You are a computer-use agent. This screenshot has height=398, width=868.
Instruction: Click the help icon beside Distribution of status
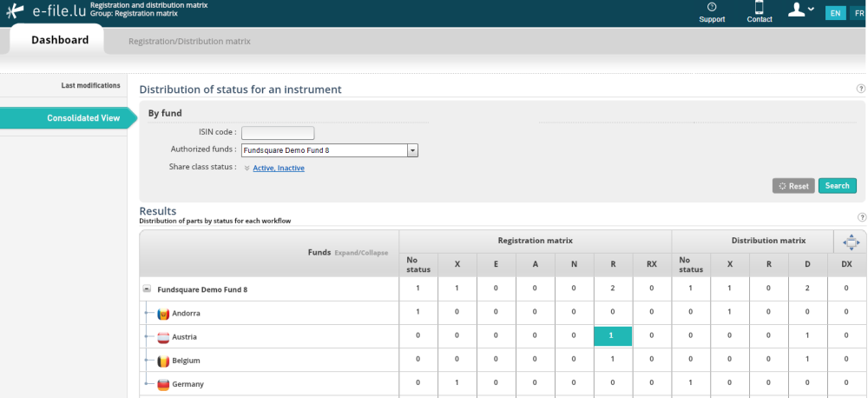pos(860,89)
